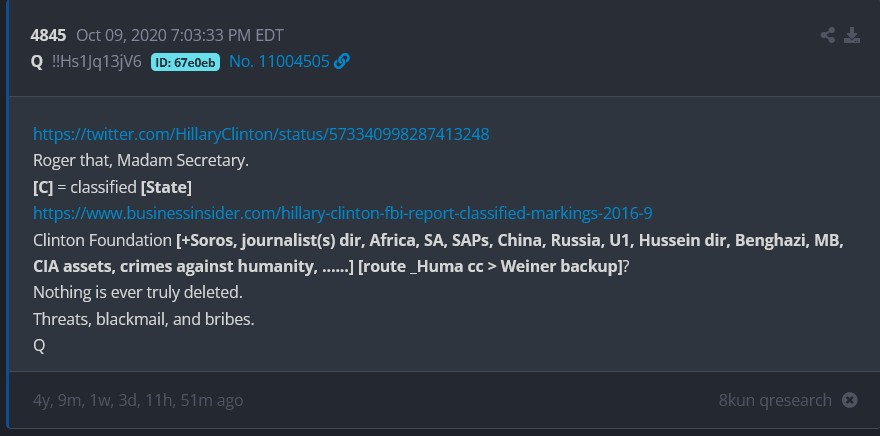Click the relative time ago text

(138, 400)
